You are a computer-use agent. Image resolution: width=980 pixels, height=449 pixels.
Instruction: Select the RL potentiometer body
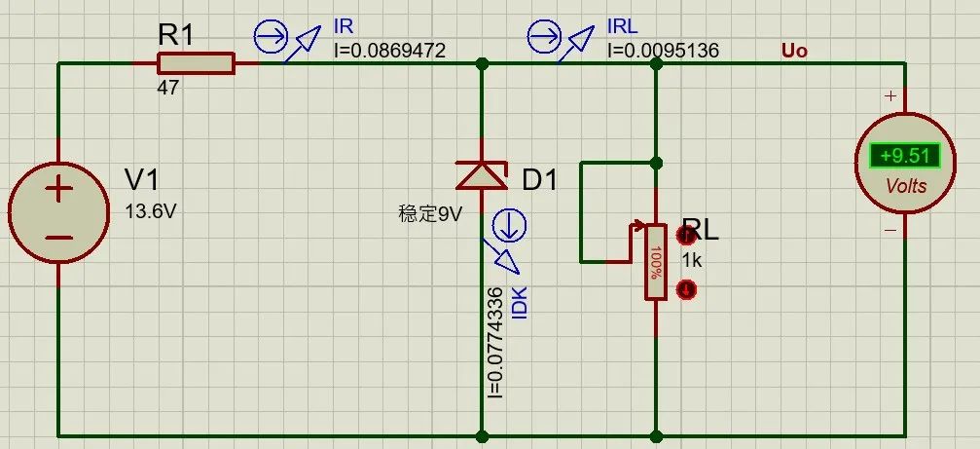point(656,262)
